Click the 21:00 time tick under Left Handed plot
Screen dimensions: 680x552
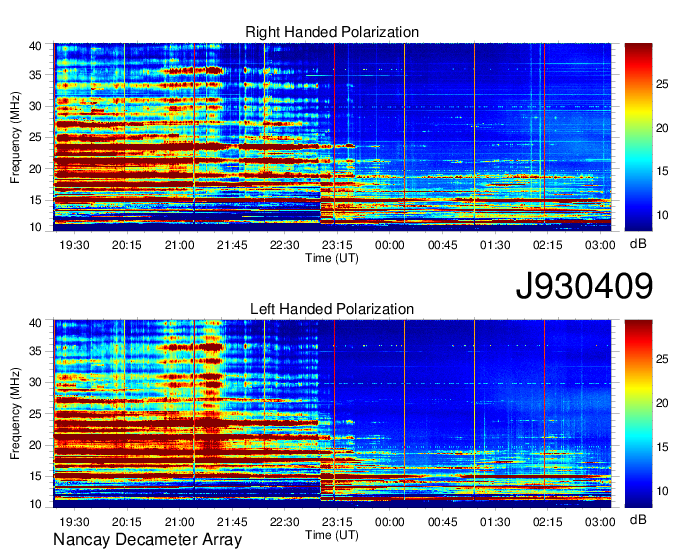[179, 522]
